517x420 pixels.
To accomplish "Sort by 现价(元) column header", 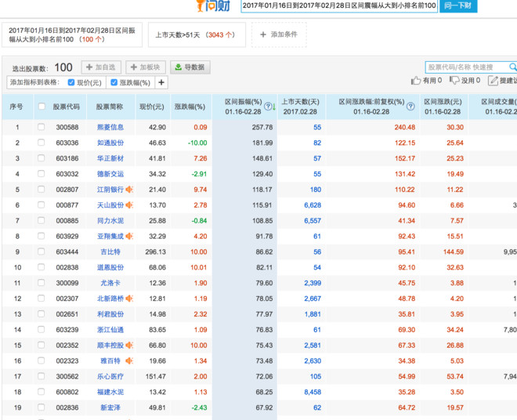I will 152,107.
